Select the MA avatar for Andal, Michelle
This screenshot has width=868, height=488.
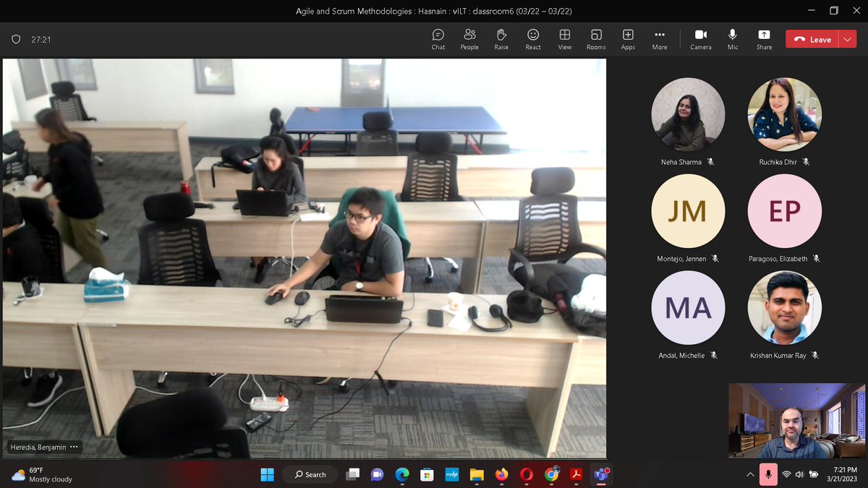click(688, 308)
